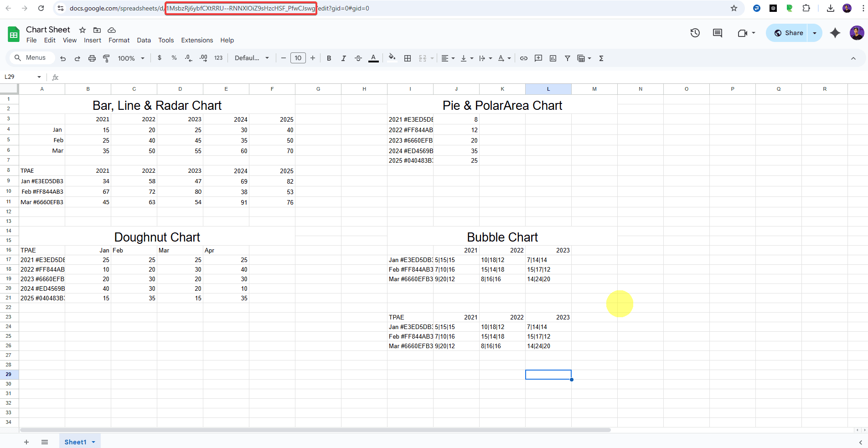The width and height of the screenshot is (868, 448).
Task: Click the Insert chart icon
Action: point(553,58)
